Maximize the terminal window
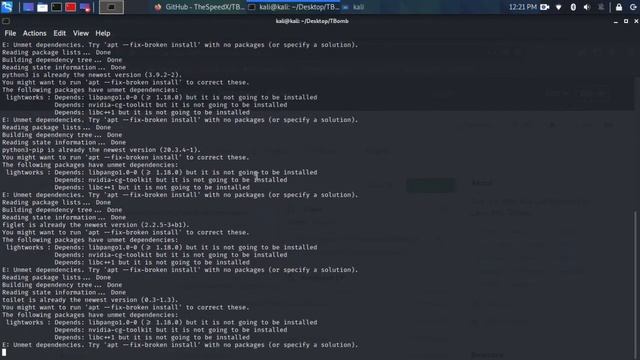640x360 pixels. (626, 21)
